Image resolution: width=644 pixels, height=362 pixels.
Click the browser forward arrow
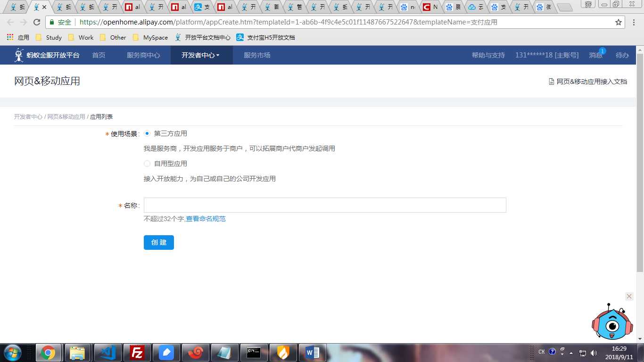(x=24, y=22)
